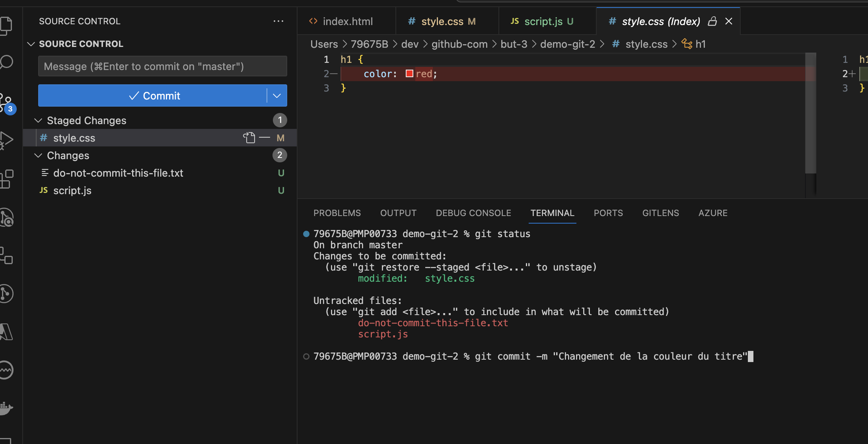The height and width of the screenshot is (444, 868).
Task: Click the lock icon on style.css (Index) tab
Action: [x=712, y=21]
